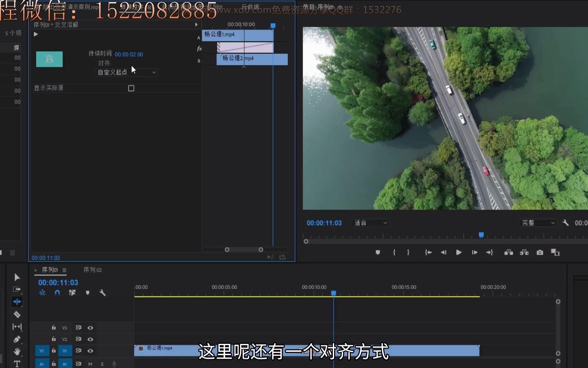Screen dimensions: 588x368
Task: Click left zoom handle in Effect Controls
Action: coord(227,250)
